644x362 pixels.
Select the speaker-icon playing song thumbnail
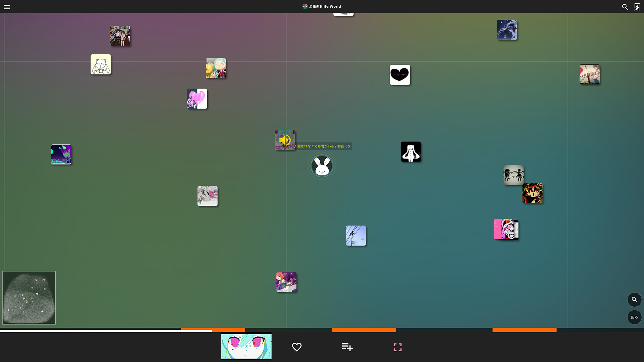285,140
